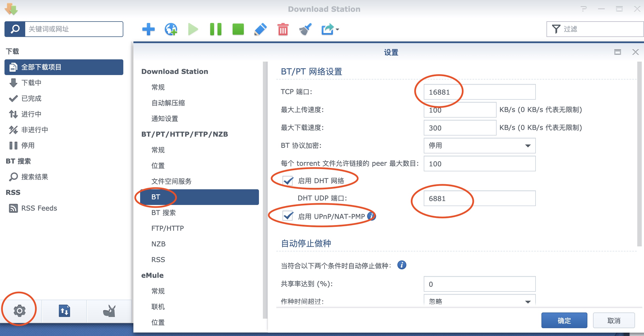Select 全部下载项目 in sidebar

coord(64,67)
